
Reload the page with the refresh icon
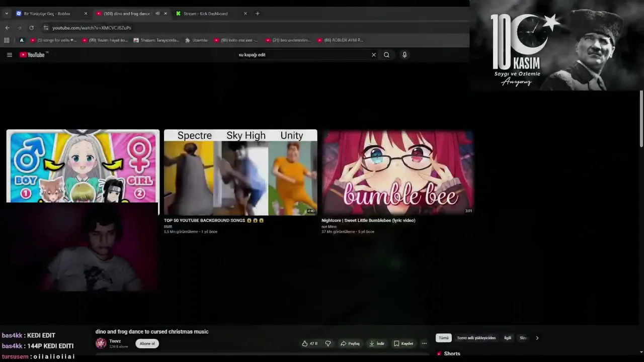(x=31, y=28)
